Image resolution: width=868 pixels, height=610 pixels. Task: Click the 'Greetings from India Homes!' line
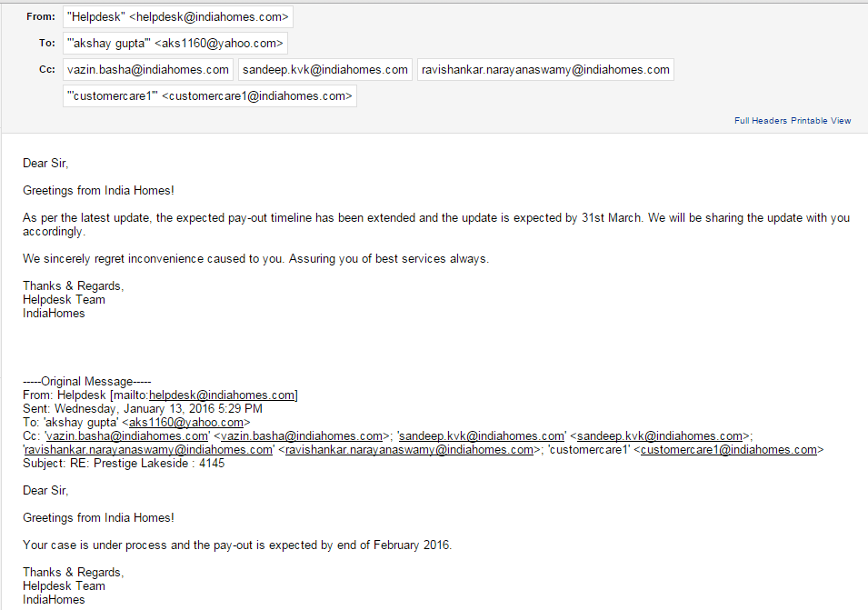pos(98,190)
